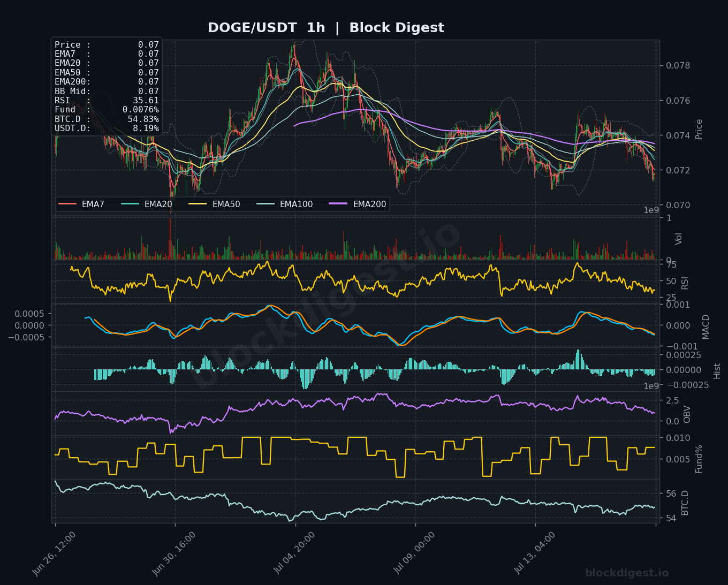The height and width of the screenshot is (585, 728).
Task: Click the Jul 09, 00:00 time label
Action: pos(414,553)
